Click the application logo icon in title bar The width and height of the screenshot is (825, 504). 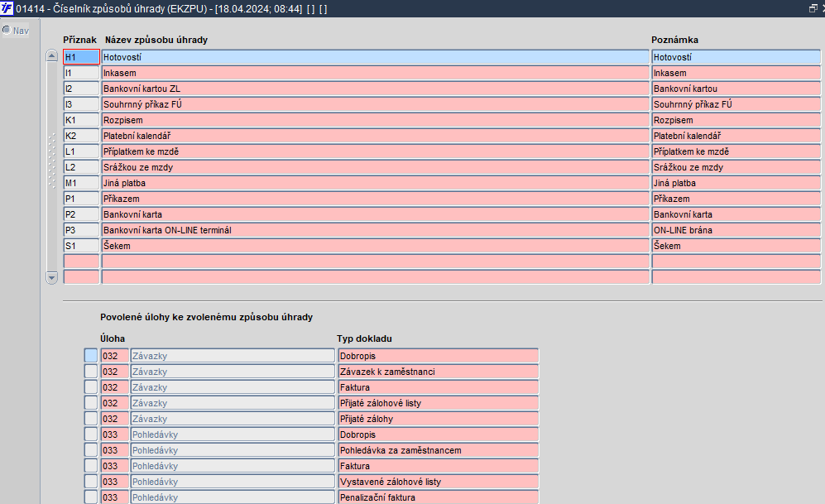tap(7, 8)
